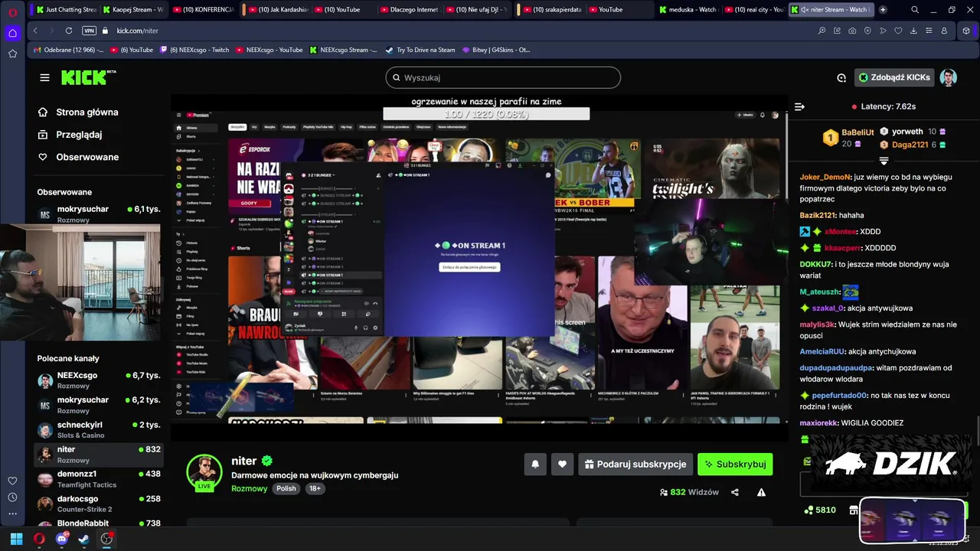Open a new browser tab

(883, 10)
